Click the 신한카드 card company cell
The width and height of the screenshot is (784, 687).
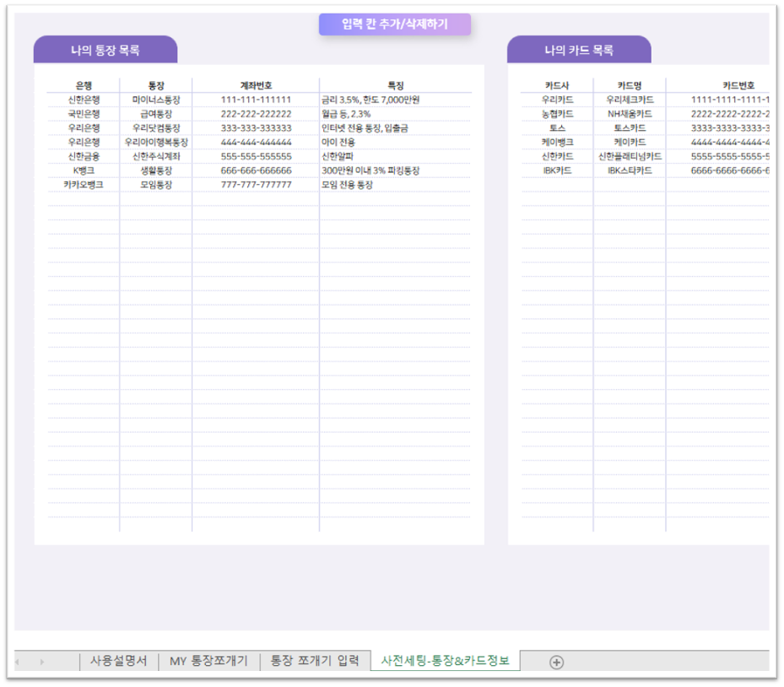click(x=557, y=156)
